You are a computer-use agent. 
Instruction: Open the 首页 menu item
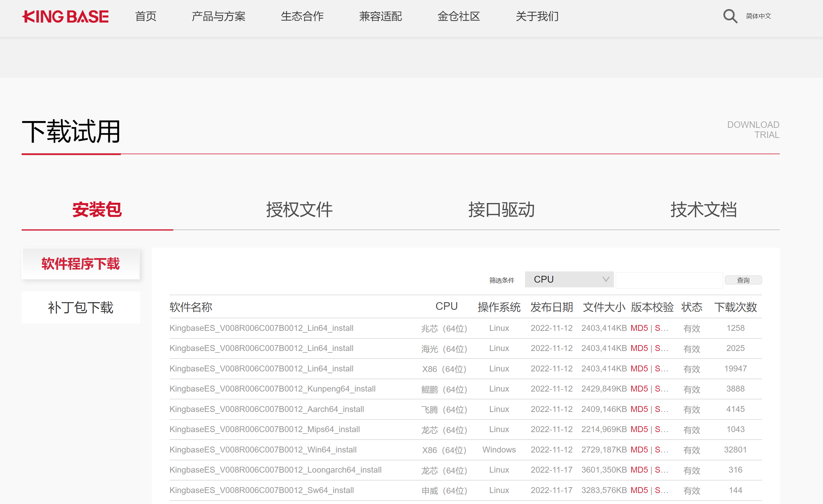pos(146,16)
